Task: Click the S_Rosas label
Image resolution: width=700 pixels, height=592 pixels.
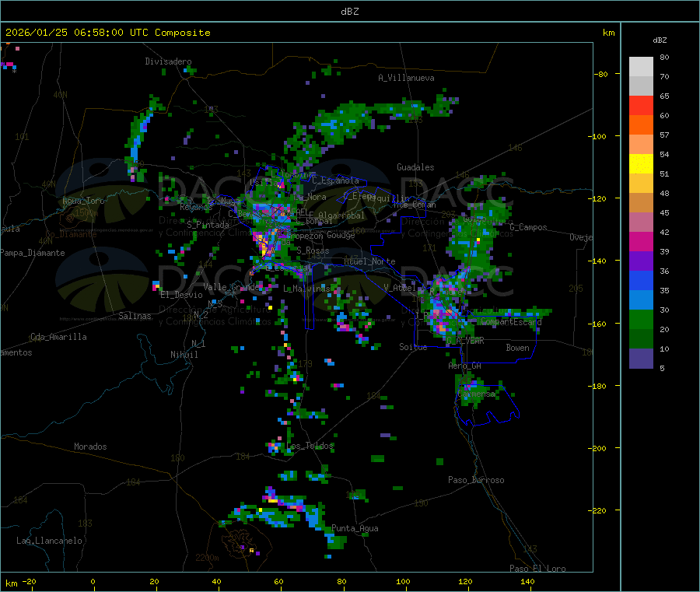Action: tap(313, 250)
